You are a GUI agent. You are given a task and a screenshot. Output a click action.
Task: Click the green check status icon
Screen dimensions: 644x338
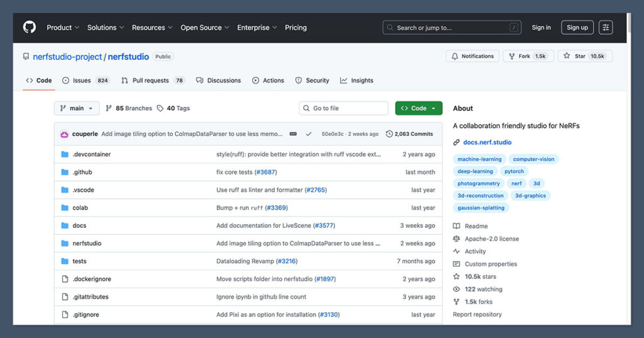point(308,134)
